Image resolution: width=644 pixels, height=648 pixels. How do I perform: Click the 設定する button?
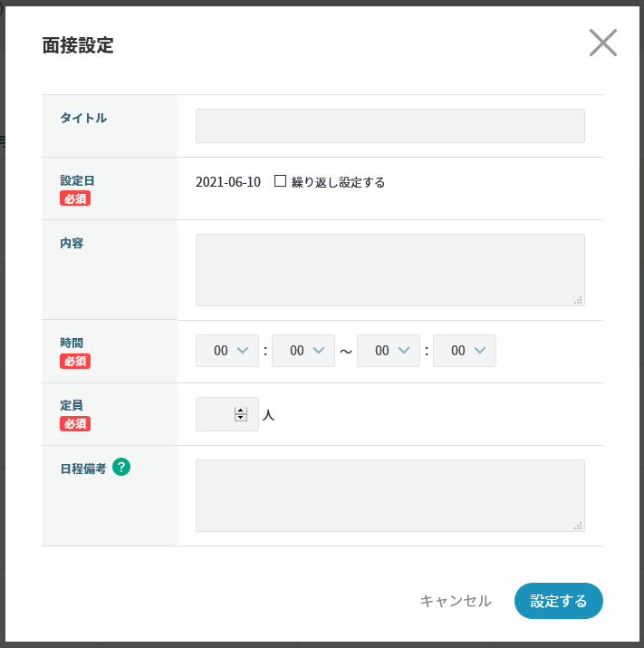click(x=558, y=601)
